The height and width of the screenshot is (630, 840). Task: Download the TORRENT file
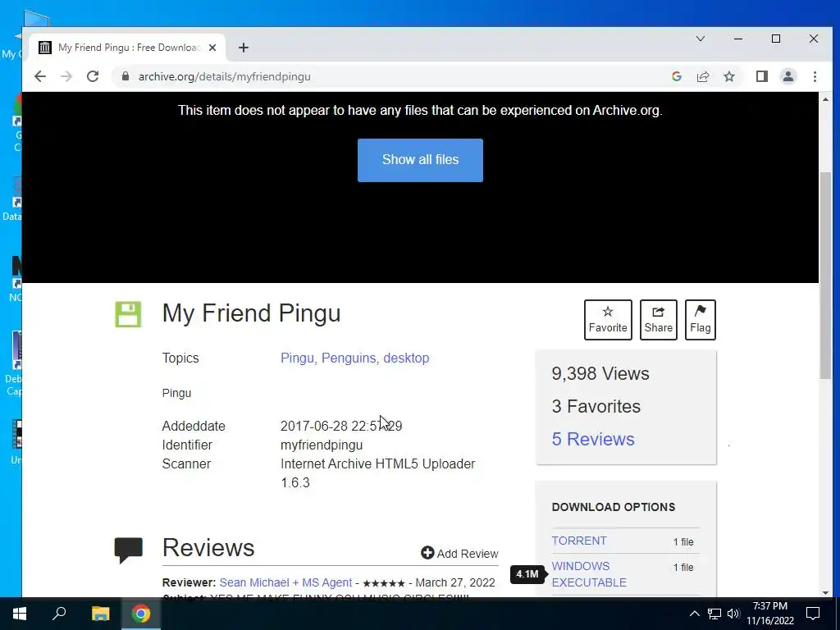(x=579, y=541)
